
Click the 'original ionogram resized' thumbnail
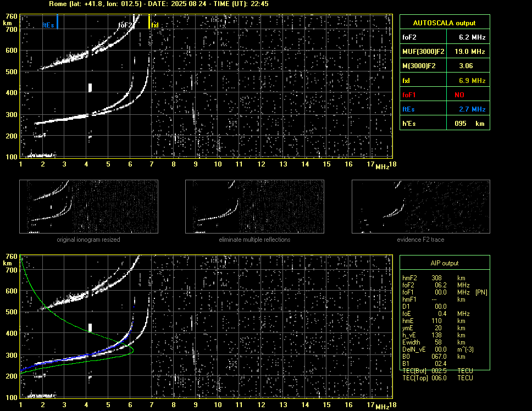click(x=88, y=207)
